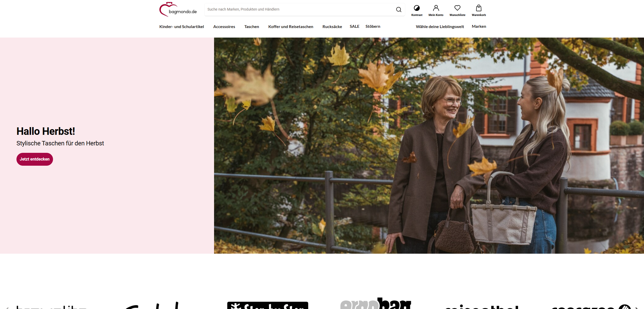
Task: Open the Warenkorb bag icon
Action: [479, 8]
